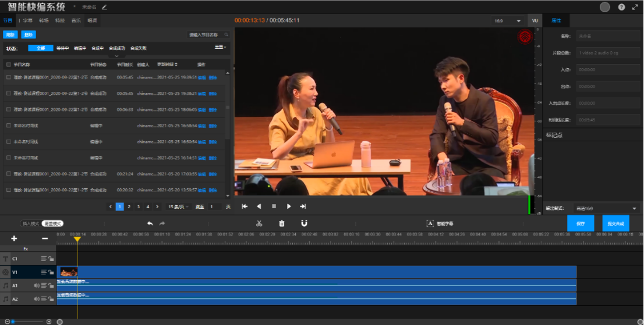
Task: Jump to the start of the video
Action: (x=245, y=206)
